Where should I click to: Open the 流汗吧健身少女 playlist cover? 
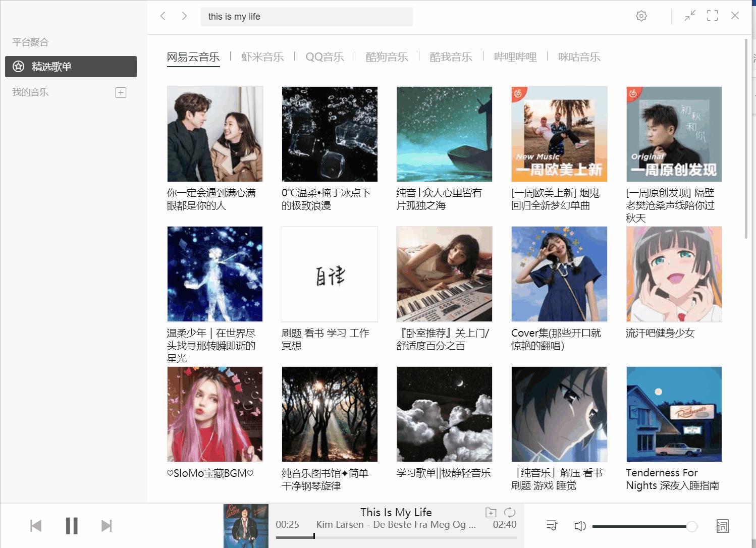(x=674, y=274)
